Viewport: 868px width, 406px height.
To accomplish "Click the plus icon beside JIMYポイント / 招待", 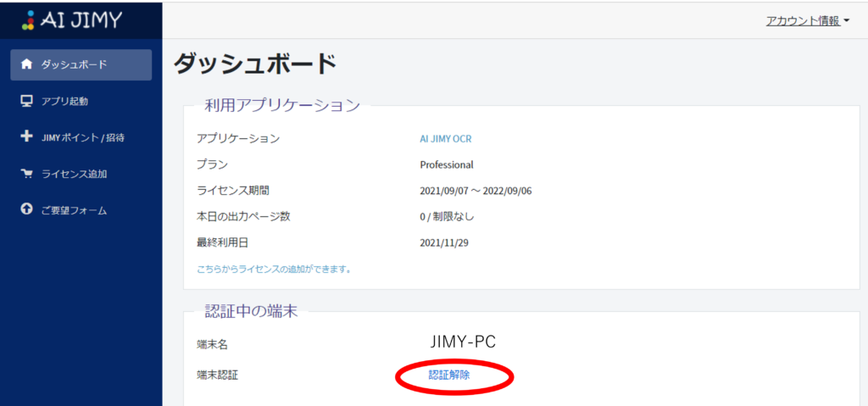I will (25, 136).
